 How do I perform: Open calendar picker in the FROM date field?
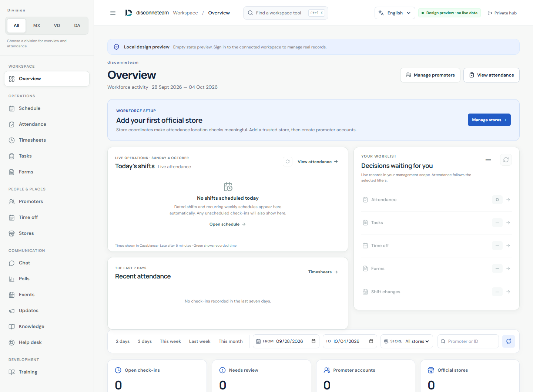314,341
